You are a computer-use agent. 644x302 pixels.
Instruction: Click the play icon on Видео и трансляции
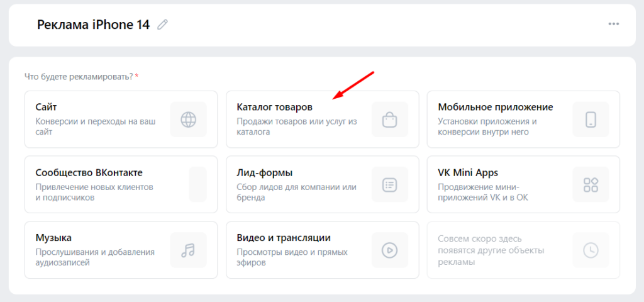[390, 250]
